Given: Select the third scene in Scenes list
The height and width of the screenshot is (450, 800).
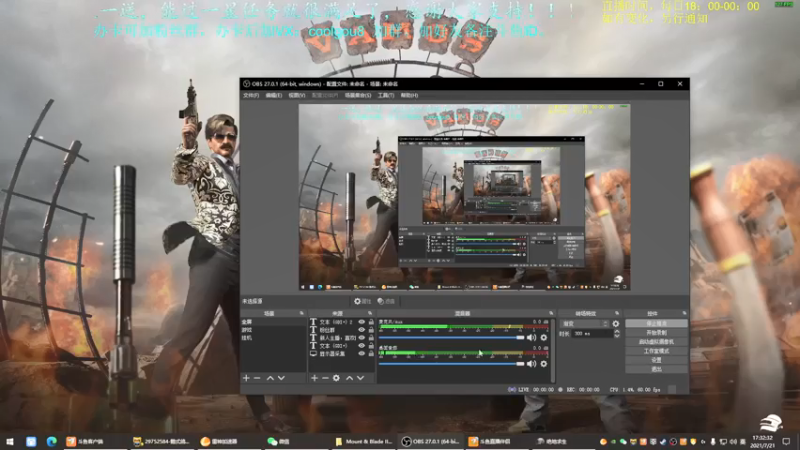Looking at the screenshot, I should (273, 338).
